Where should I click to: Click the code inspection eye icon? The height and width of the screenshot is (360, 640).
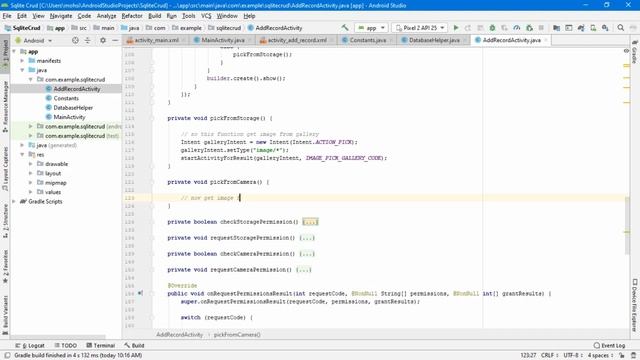pos(626,51)
